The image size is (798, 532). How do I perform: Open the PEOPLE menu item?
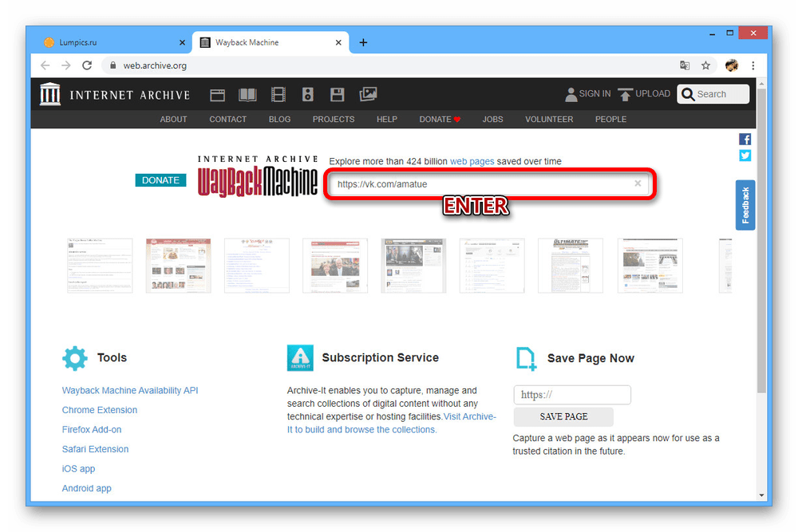[610, 120]
